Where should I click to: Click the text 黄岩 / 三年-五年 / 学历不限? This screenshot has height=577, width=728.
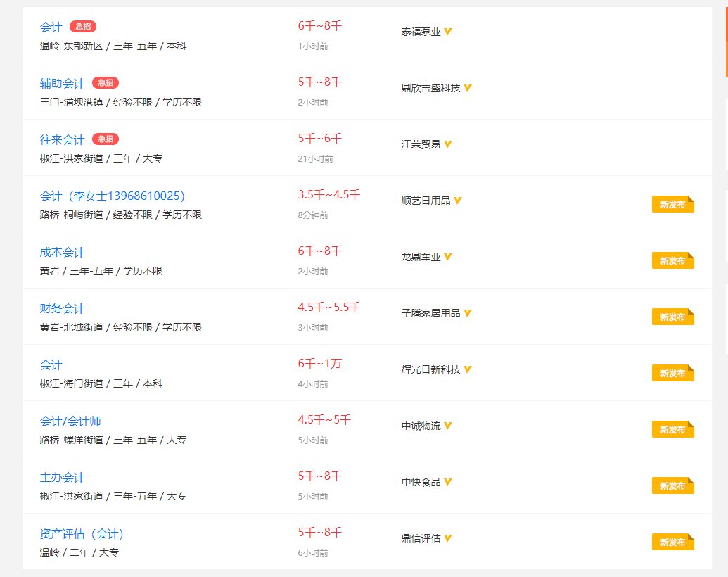click(101, 271)
